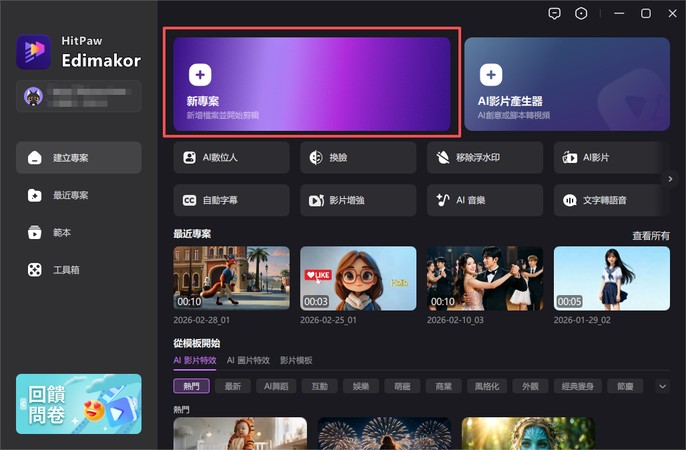This screenshot has width=686, height=450.
Task: Open the fireworks template thumbnail
Action: point(384,433)
